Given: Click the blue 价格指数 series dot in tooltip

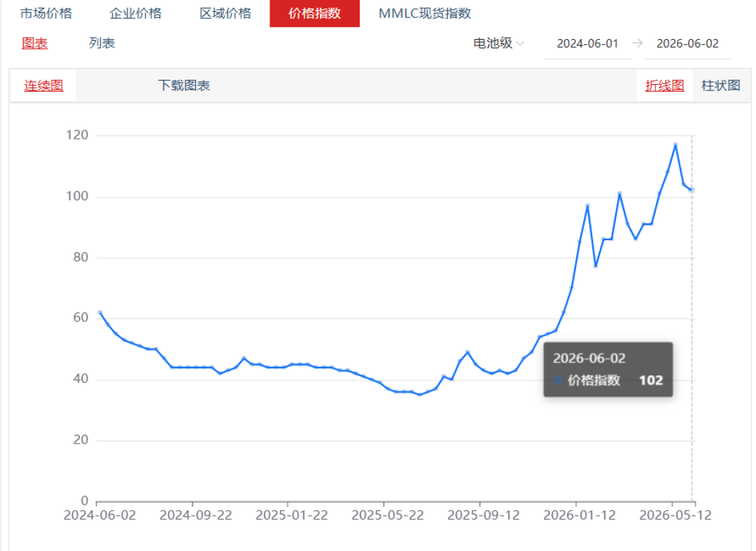Looking at the screenshot, I should point(558,380).
